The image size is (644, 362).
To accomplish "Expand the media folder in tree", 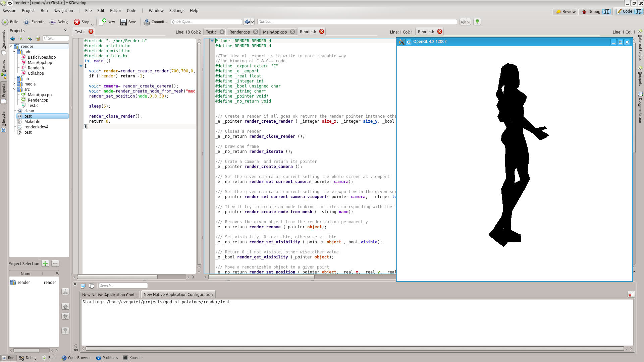I will pyautogui.click(x=14, y=84).
